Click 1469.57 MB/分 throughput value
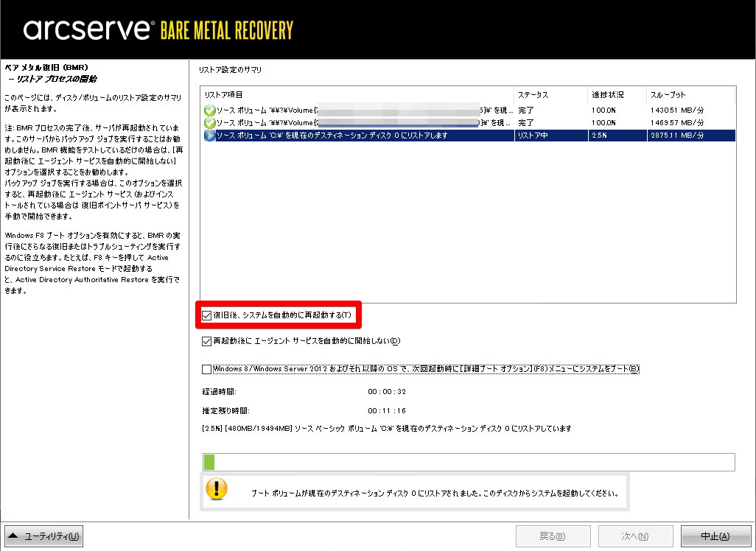Screen dimensions: 756x551 pyautogui.click(x=677, y=123)
